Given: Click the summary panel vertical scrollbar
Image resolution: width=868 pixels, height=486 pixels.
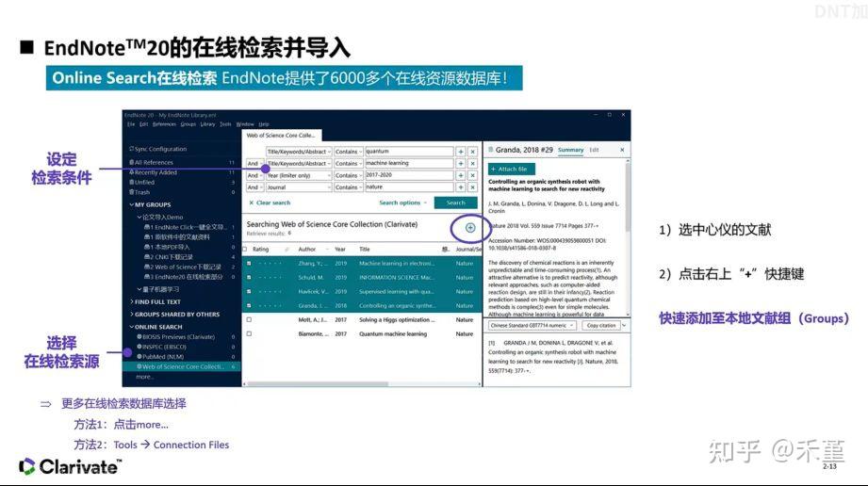Looking at the screenshot, I should 627,198.
